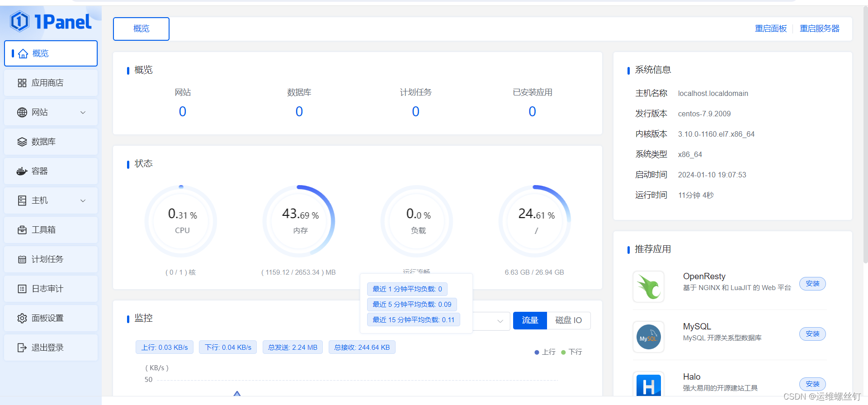Click the 计划任务 count of 0
This screenshot has width=868, height=405.
[x=416, y=111]
